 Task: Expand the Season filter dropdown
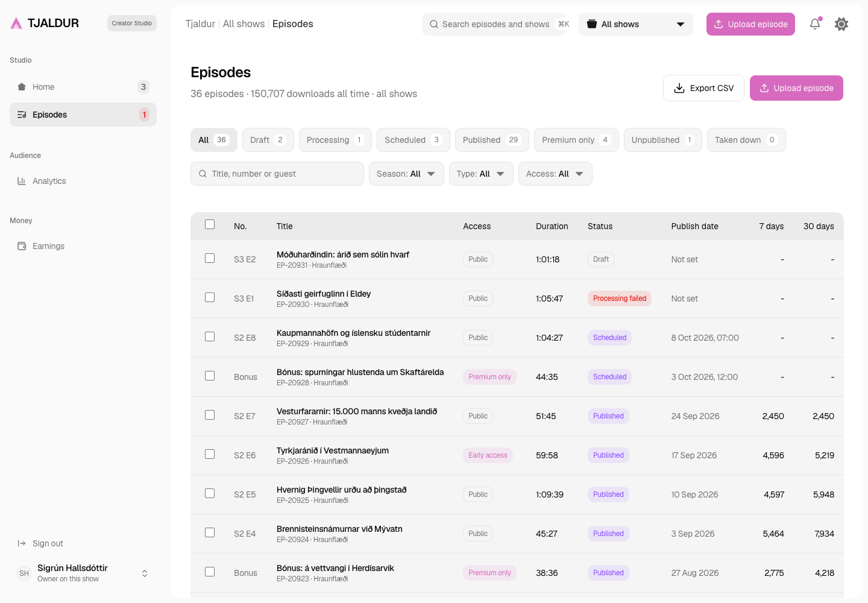click(406, 174)
